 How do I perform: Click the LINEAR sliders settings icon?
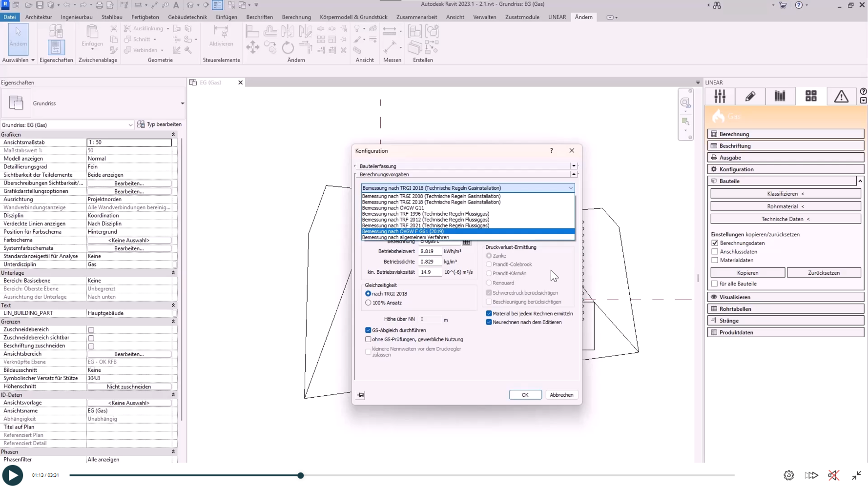[720, 97]
